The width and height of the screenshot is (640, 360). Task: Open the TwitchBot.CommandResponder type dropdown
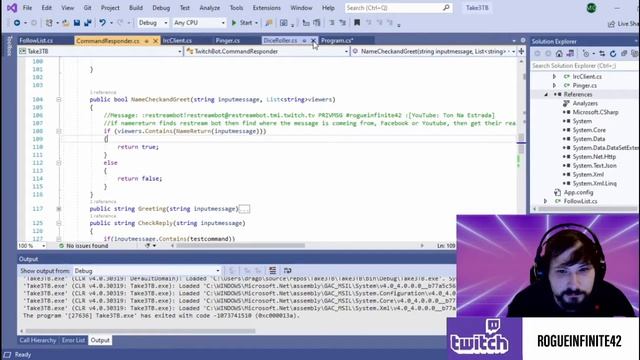(x=267, y=51)
